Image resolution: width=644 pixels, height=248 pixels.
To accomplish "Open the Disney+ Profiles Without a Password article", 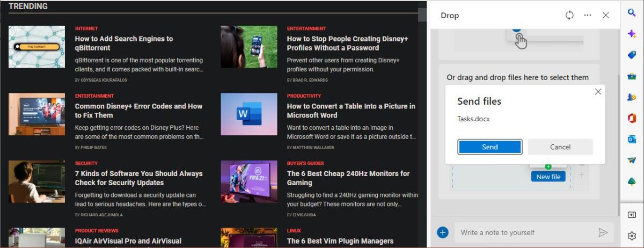I will tap(348, 43).
